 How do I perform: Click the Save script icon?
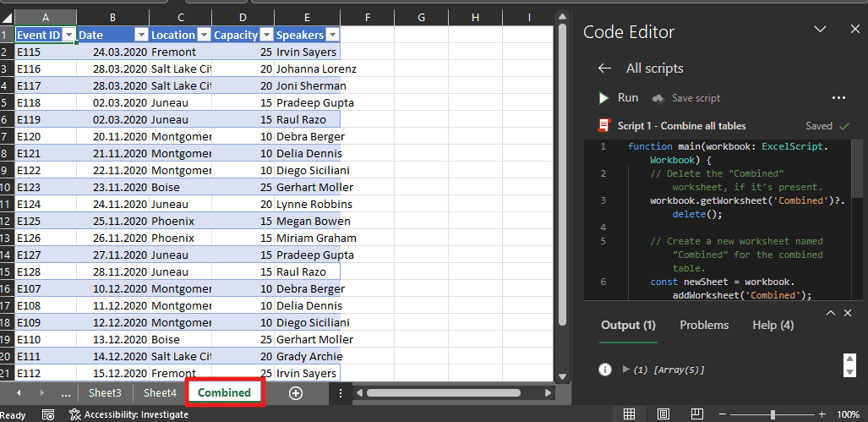(658, 99)
